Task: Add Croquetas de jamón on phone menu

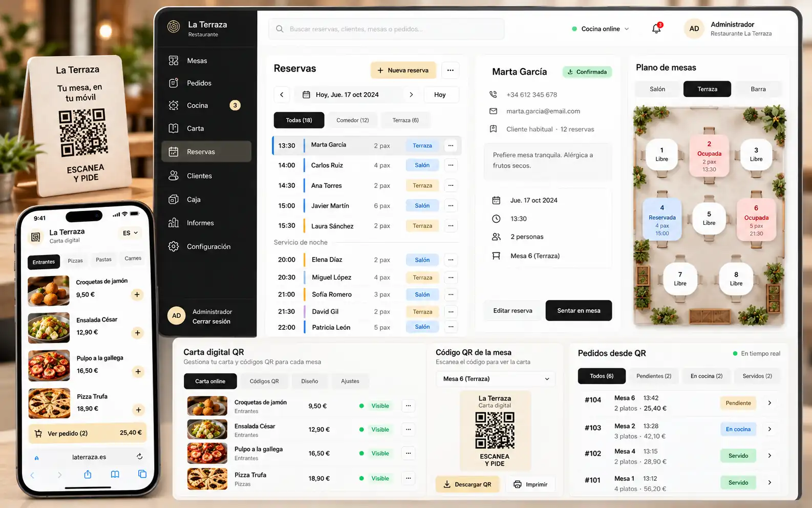Action: pyautogui.click(x=137, y=294)
